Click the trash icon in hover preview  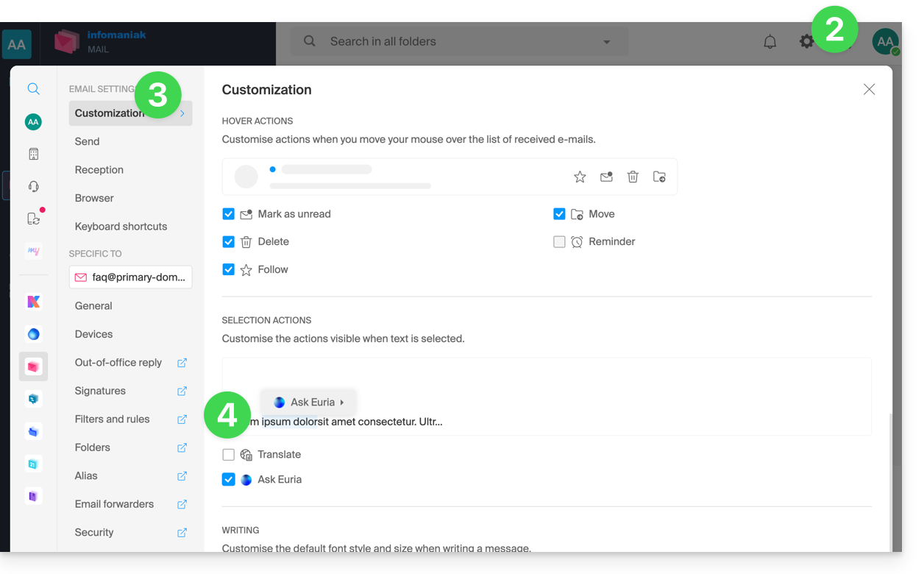click(633, 177)
